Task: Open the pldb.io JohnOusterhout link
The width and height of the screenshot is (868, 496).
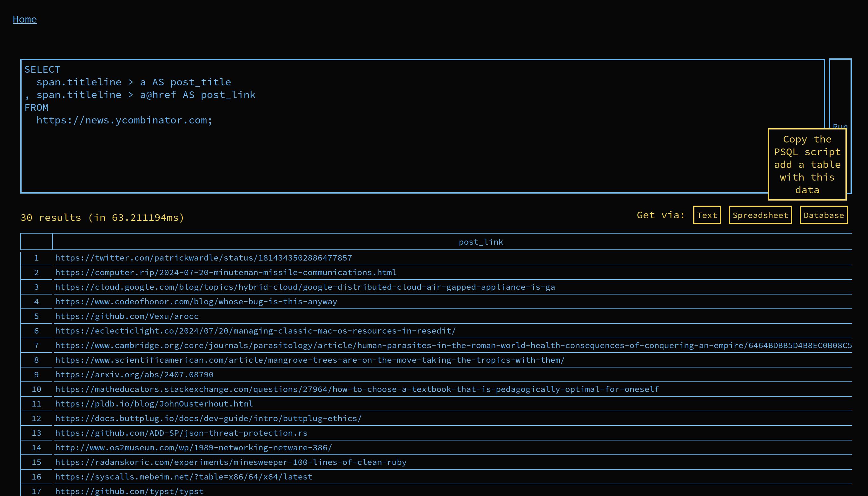Action: tap(154, 404)
